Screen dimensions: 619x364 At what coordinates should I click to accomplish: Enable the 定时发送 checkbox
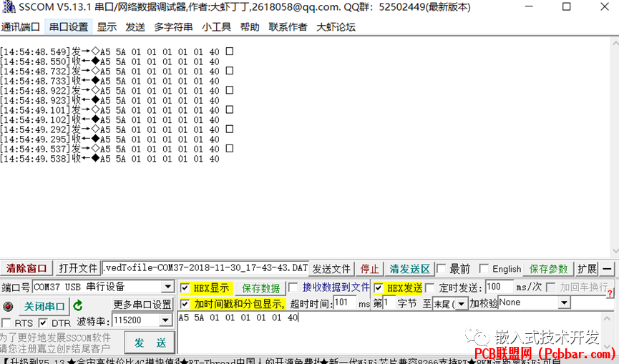tap(430, 287)
